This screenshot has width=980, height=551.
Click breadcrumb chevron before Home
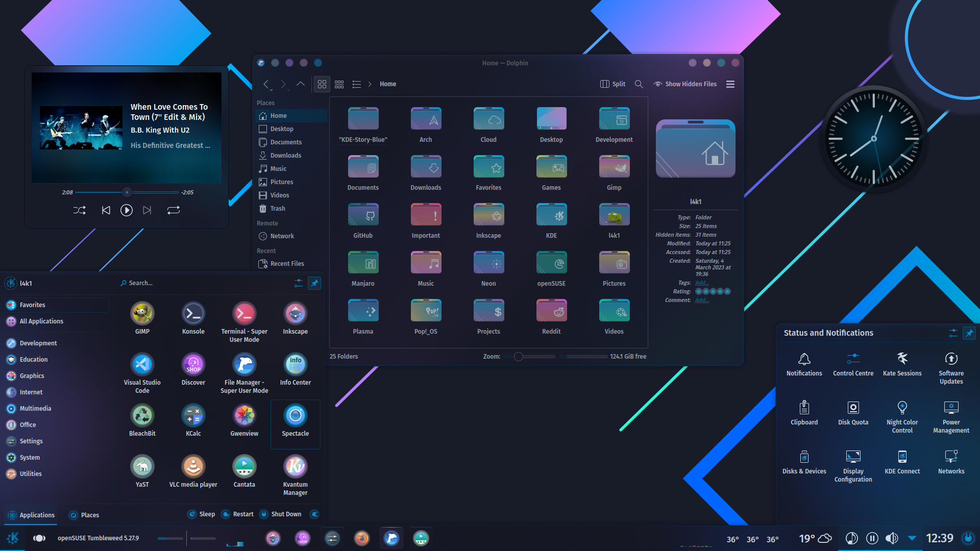(370, 84)
